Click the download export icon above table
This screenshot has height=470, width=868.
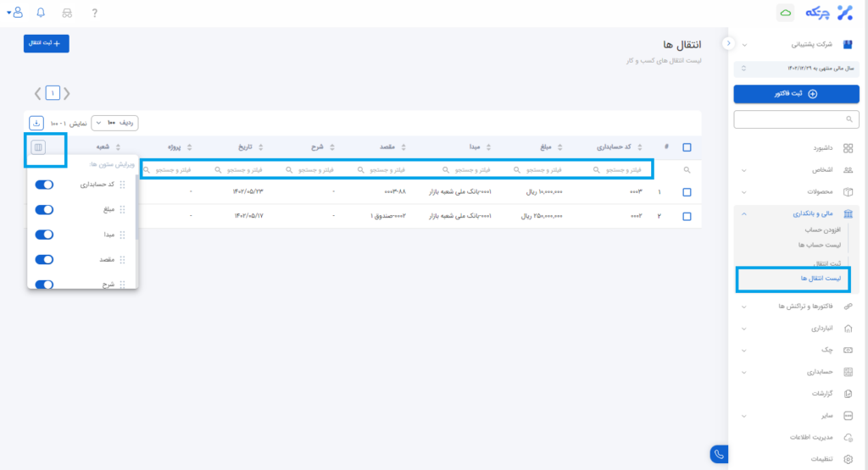coord(36,123)
